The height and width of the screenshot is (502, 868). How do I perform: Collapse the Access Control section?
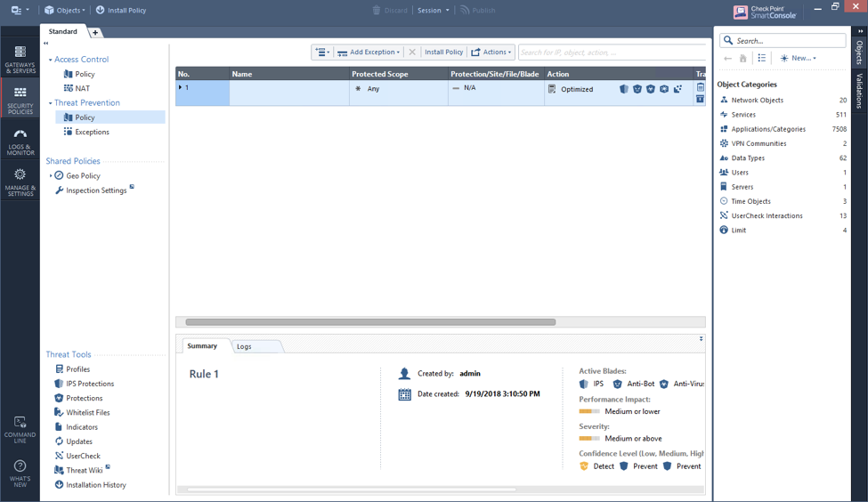50,60
